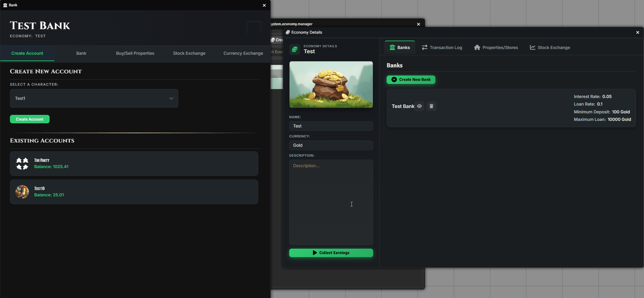
Task: Click the Collect Earnings button
Action: (331, 253)
